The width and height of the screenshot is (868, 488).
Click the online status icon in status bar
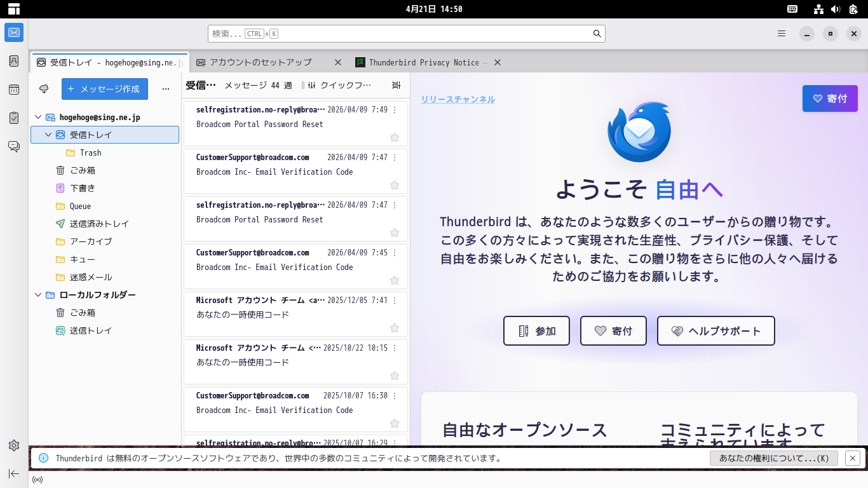[37, 480]
